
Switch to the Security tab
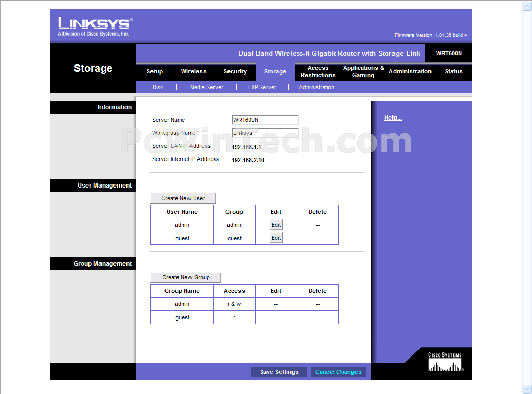235,72
